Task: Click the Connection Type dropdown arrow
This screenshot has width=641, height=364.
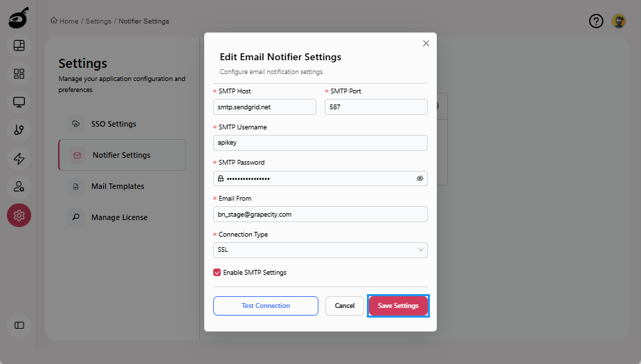Action: pyautogui.click(x=421, y=250)
